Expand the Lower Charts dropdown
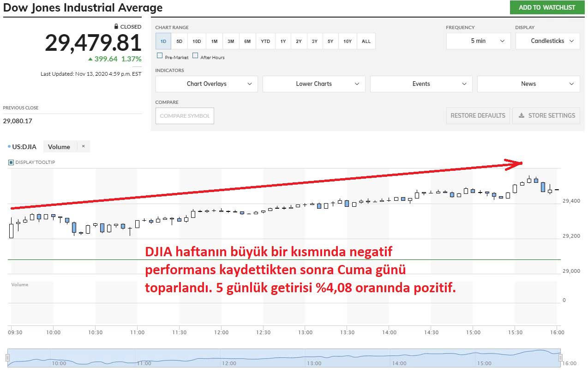This screenshot has width=588, height=373. coord(314,84)
